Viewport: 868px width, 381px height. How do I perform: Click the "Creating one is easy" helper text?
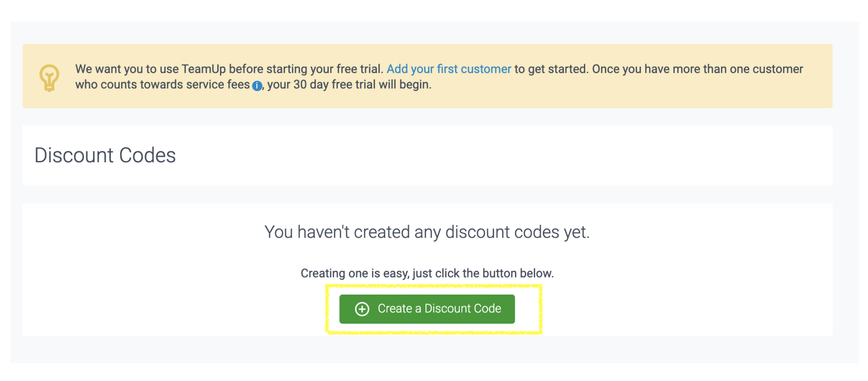[427, 273]
